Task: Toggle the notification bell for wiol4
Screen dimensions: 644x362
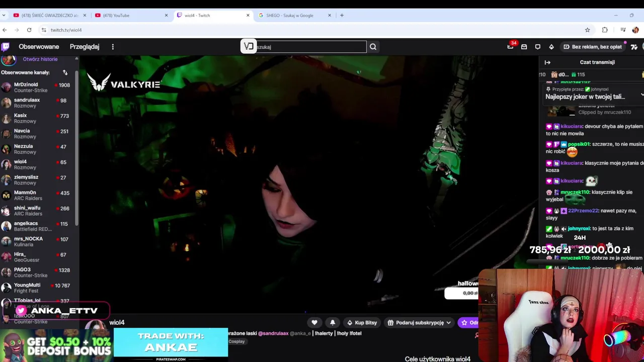Action: 333,323
